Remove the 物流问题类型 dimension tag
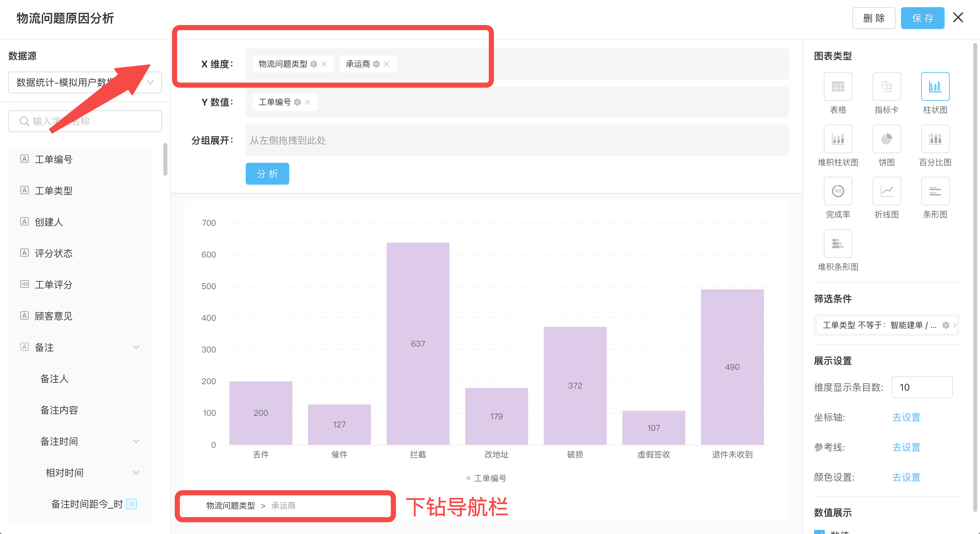Viewport: 980px width, 534px height. [324, 64]
